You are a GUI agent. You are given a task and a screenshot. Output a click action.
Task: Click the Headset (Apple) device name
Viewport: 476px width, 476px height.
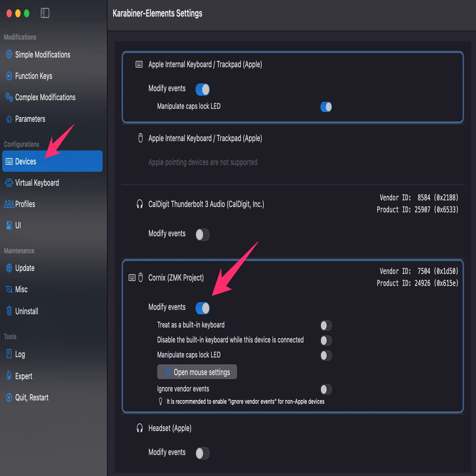(170, 428)
